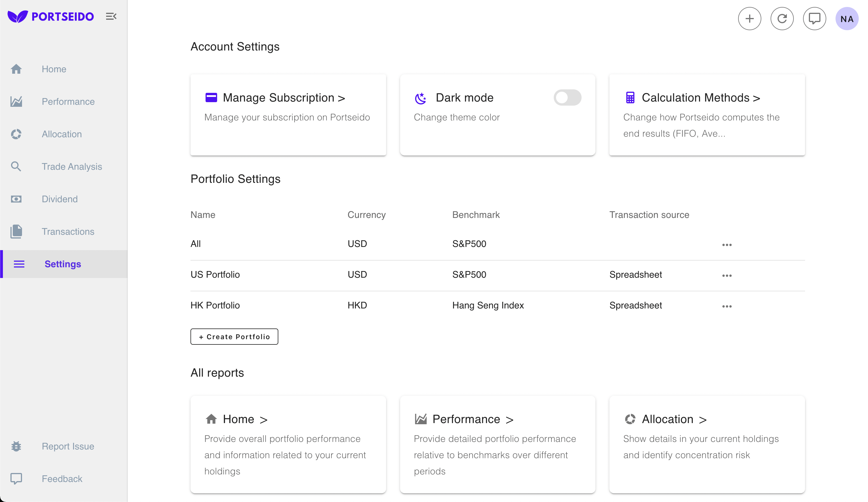
Task: Click the Transactions sidebar navigation icon
Action: [x=17, y=231]
